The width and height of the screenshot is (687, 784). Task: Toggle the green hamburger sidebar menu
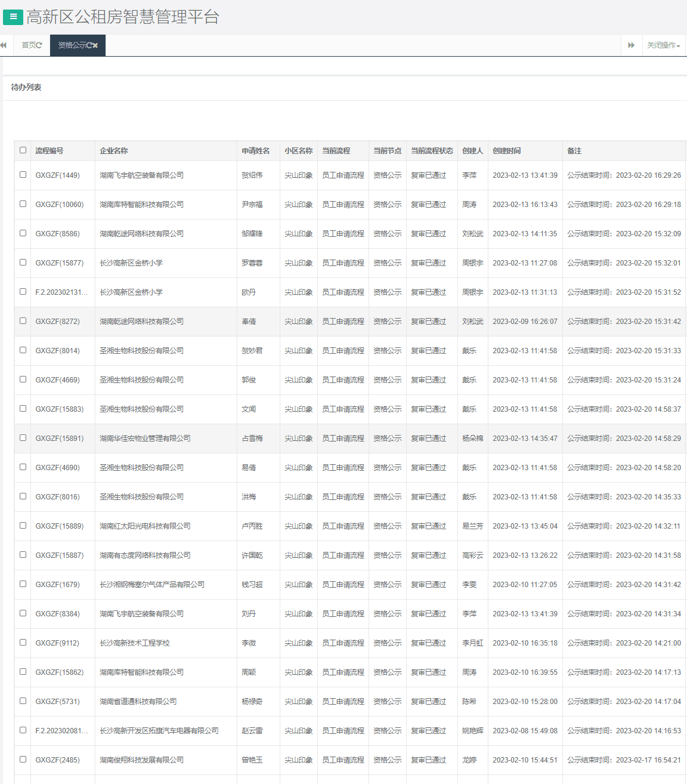click(13, 17)
